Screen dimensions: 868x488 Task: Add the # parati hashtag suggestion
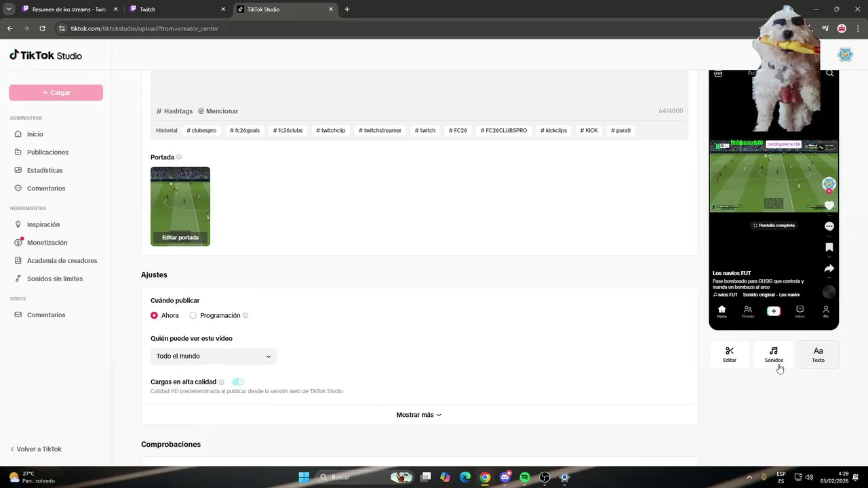pos(620,130)
